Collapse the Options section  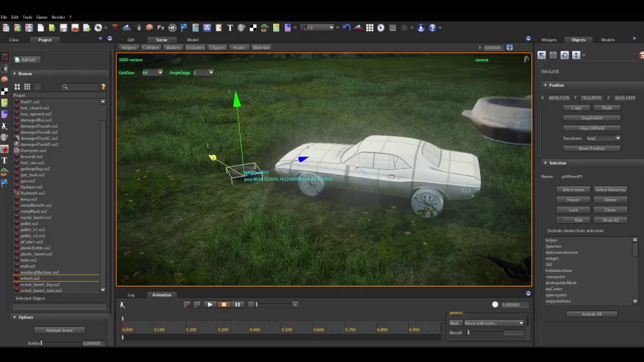click(x=15, y=317)
